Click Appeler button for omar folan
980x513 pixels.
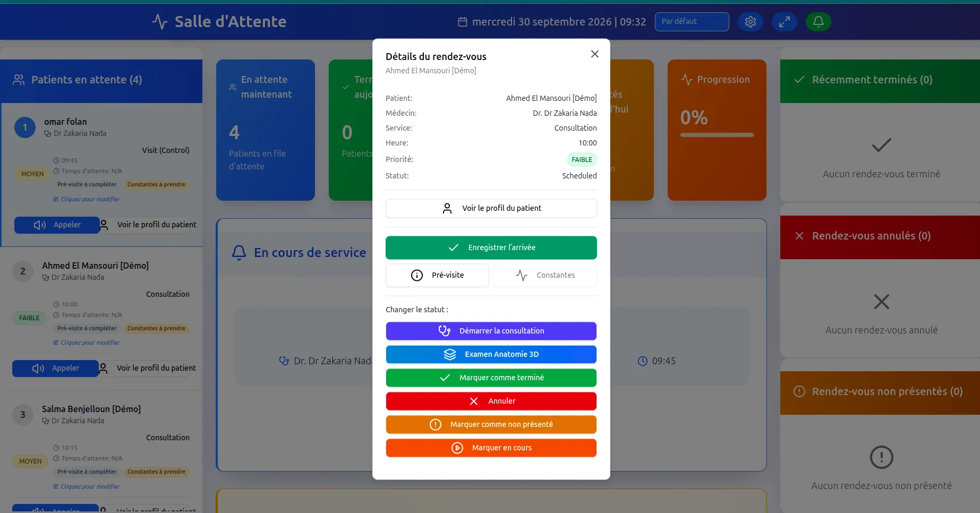coord(57,225)
